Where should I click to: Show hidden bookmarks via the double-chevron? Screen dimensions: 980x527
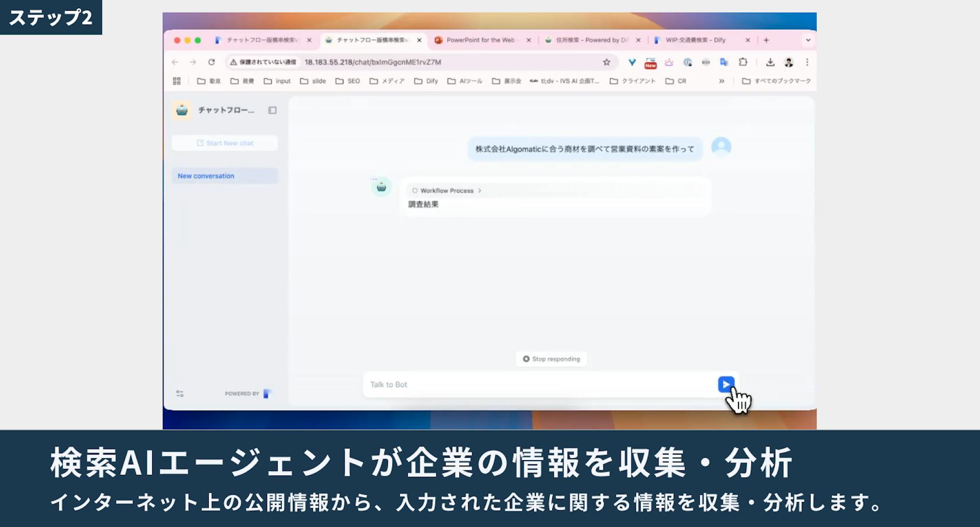click(x=722, y=81)
